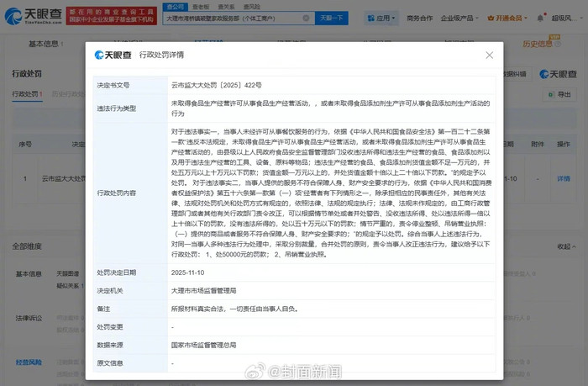Image resolution: width=588 pixels, height=386 pixels.
Task: Clear the search box with the X icon
Action: pos(305,17)
